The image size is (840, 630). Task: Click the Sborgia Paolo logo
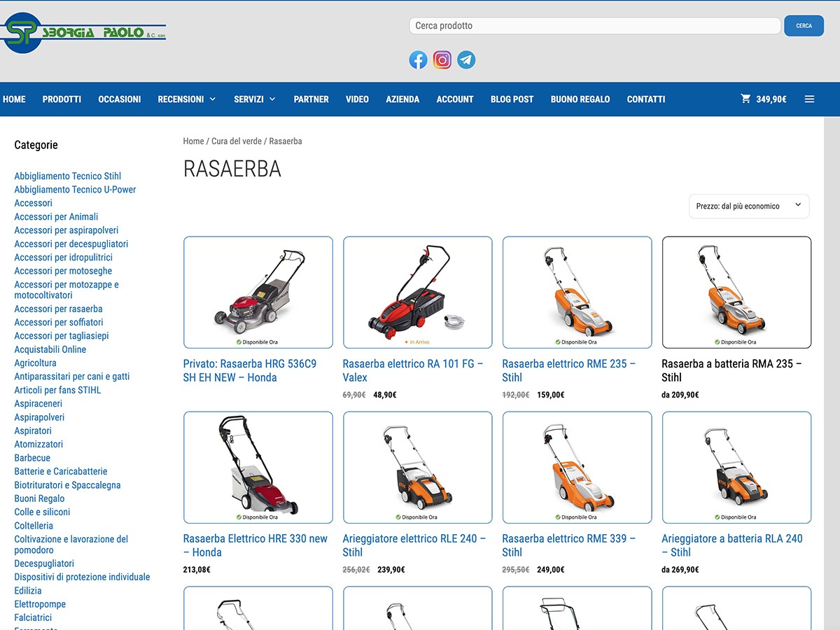[x=83, y=32]
